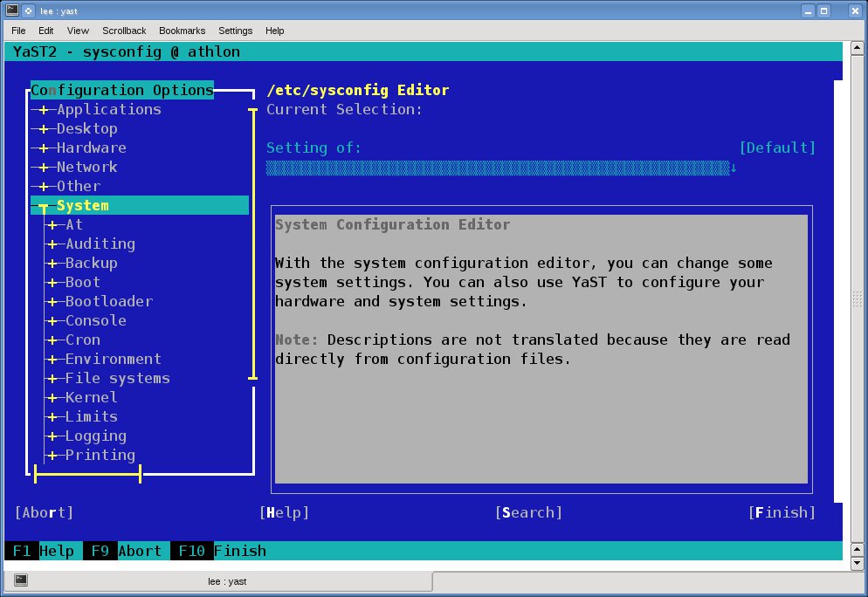
Task: Click the terminal icon in the title bar
Action: tap(10, 10)
